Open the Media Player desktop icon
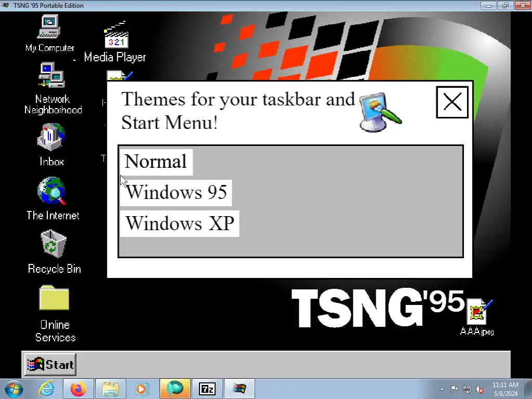This screenshot has height=399, width=532. tap(115, 42)
